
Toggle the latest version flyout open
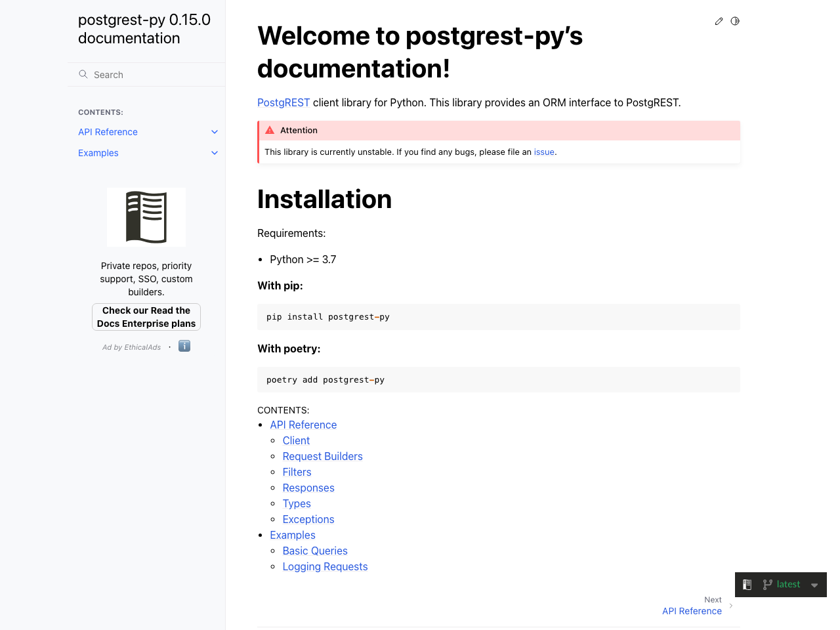pyautogui.click(x=787, y=584)
